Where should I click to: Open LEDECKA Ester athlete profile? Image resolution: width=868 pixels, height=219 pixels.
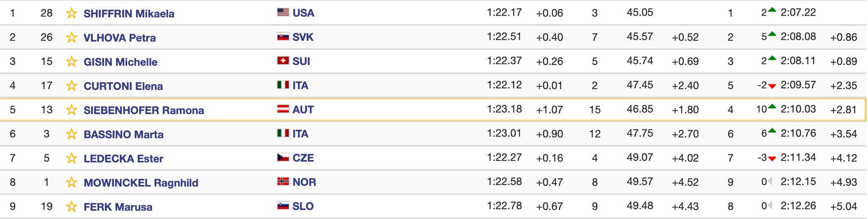123,159
